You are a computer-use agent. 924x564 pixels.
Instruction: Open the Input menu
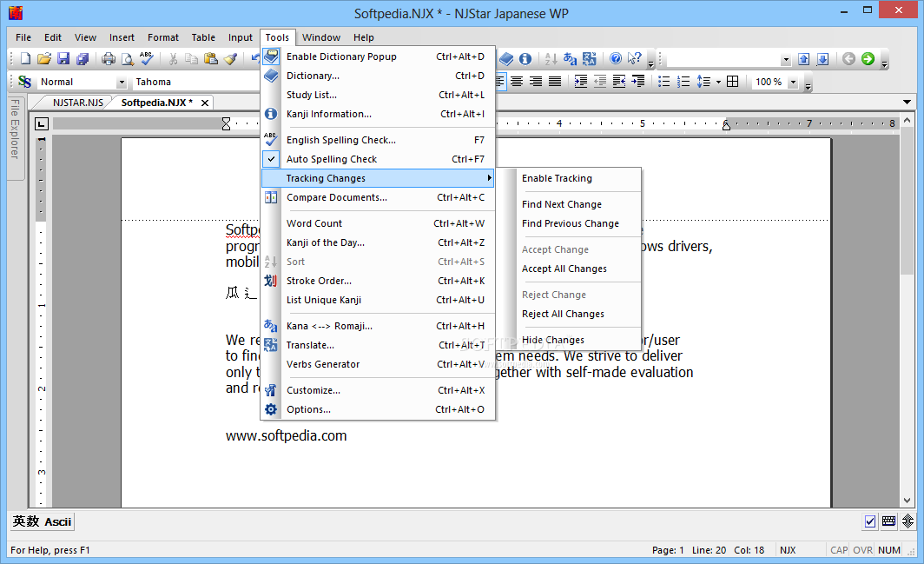pos(241,37)
